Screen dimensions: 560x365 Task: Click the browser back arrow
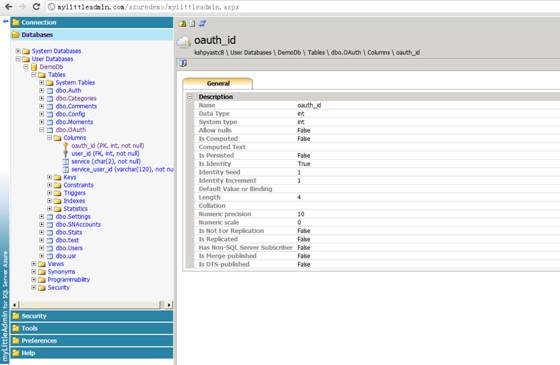tap(9, 6)
